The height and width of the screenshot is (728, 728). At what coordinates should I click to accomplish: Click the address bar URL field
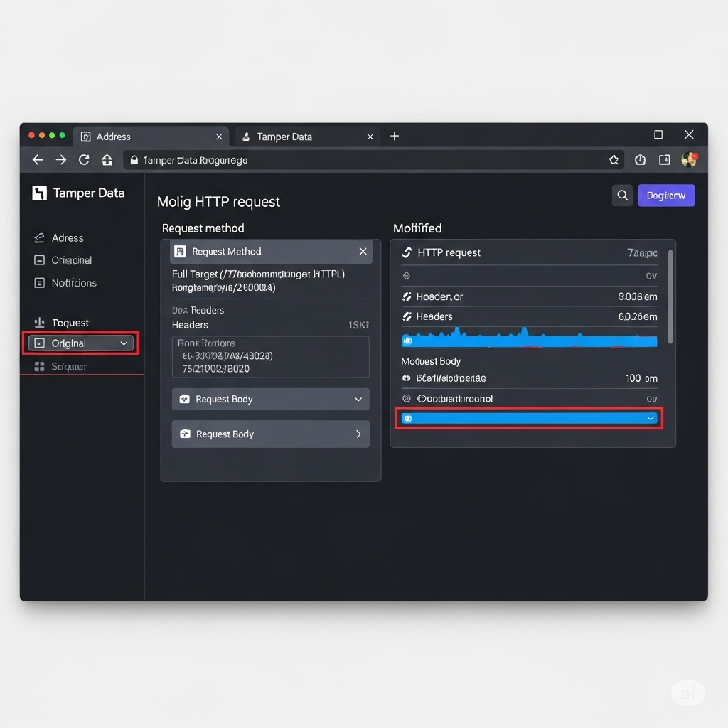point(374,160)
